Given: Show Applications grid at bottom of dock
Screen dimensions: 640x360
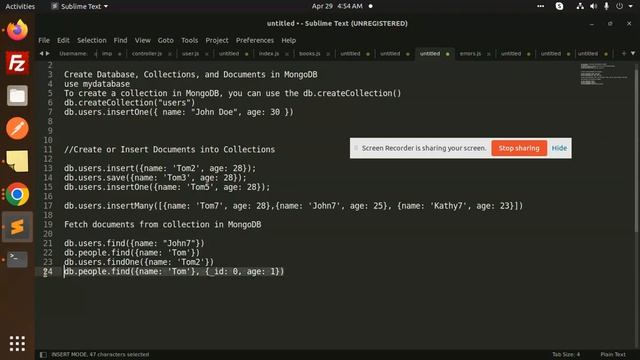Looking at the screenshot, I should click(17, 344).
